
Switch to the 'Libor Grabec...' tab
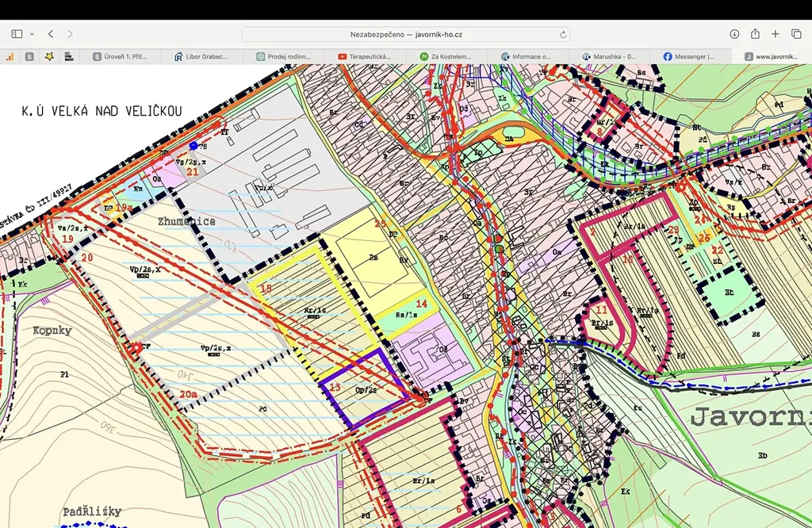pos(201,56)
